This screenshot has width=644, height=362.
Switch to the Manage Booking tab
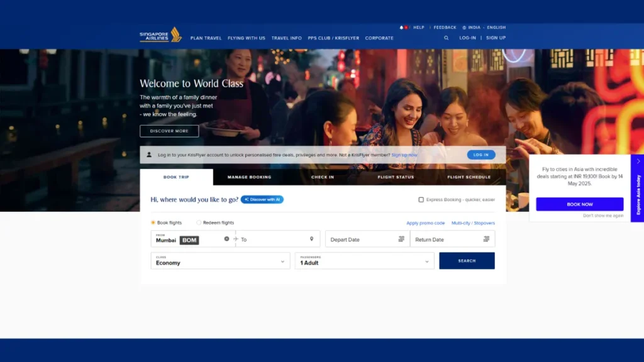click(249, 177)
